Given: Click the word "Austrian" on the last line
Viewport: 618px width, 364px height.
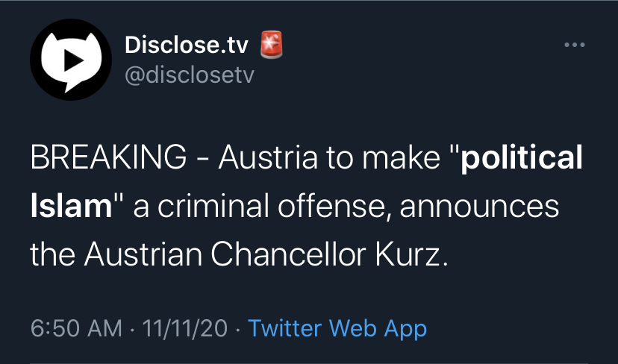Looking at the screenshot, I should [x=140, y=255].
